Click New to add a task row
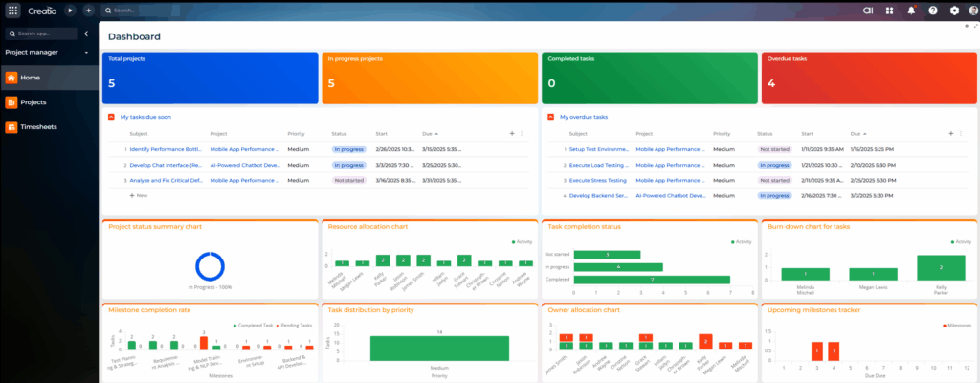The width and height of the screenshot is (980, 383). pyautogui.click(x=139, y=194)
